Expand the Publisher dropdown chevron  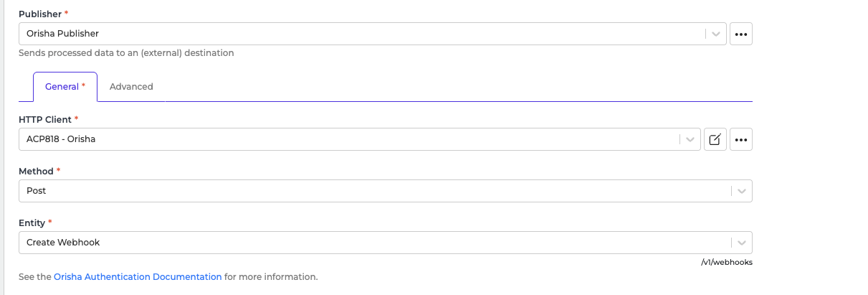click(715, 34)
